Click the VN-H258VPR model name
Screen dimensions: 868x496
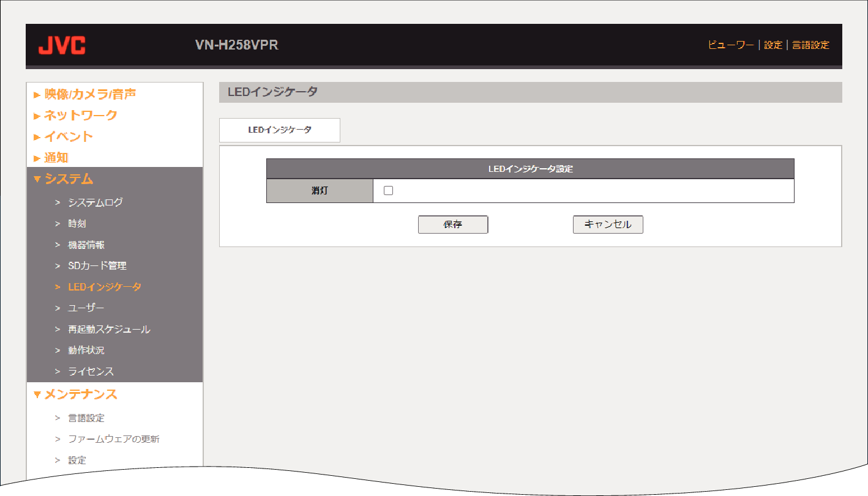click(236, 45)
